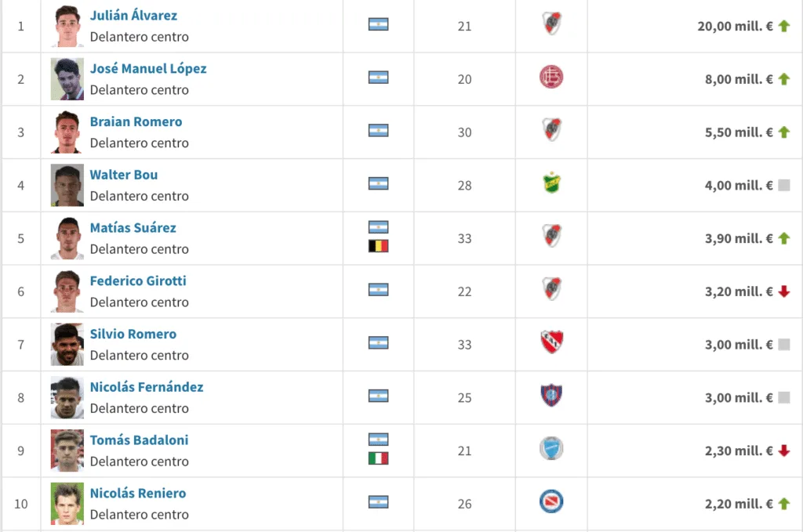Click the 8,00 mill. € market value

739,79
